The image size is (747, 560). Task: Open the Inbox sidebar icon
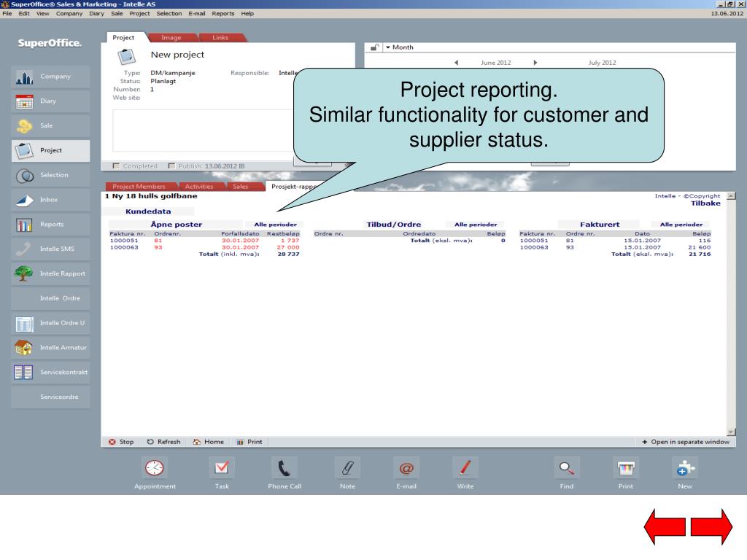[24, 200]
